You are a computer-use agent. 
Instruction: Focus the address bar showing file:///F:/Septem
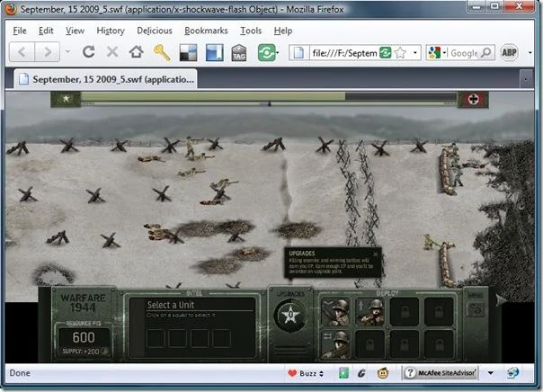coord(344,53)
